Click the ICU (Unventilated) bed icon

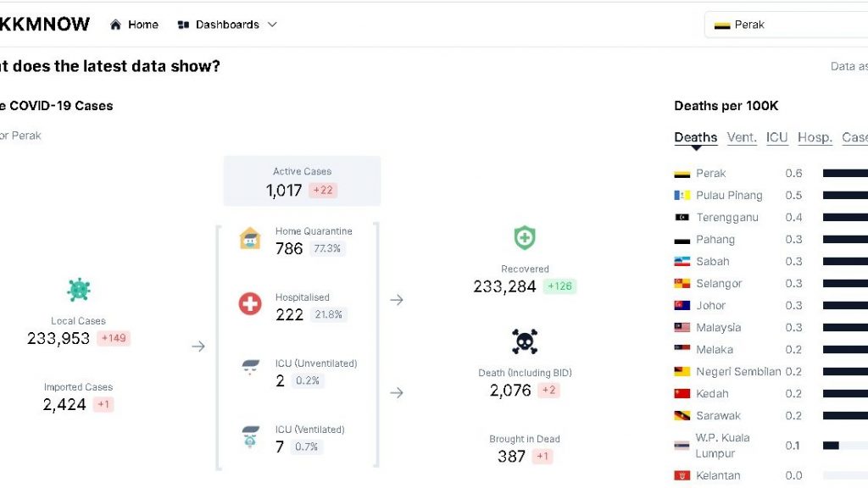pos(250,368)
